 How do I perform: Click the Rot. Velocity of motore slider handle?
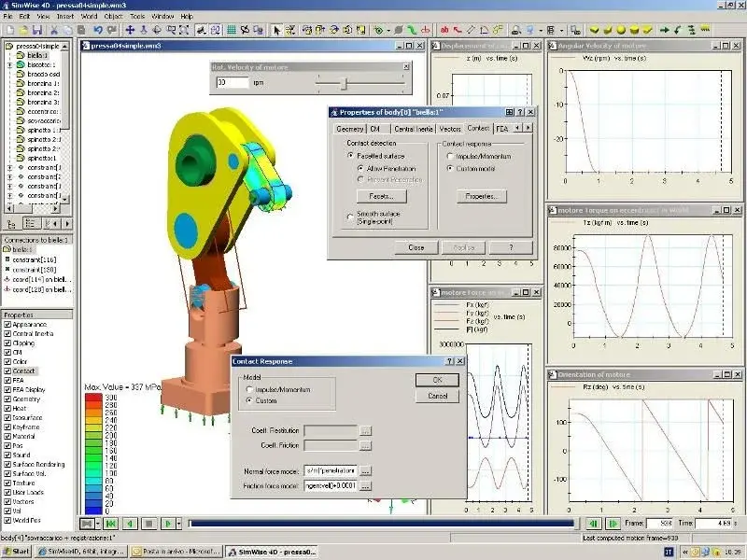tap(344, 84)
